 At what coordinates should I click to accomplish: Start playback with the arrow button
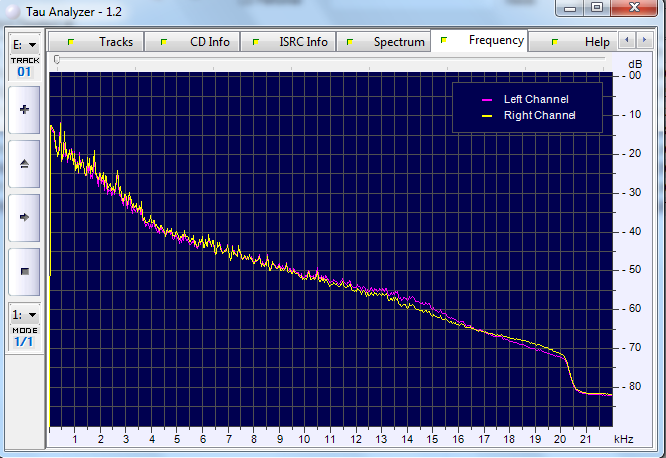pos(24,218)
